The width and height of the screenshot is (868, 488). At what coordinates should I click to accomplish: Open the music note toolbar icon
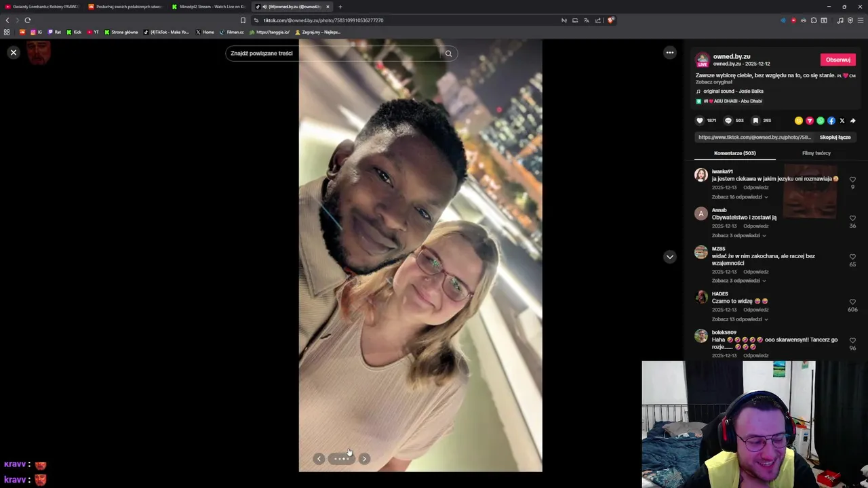click(840, 20)
